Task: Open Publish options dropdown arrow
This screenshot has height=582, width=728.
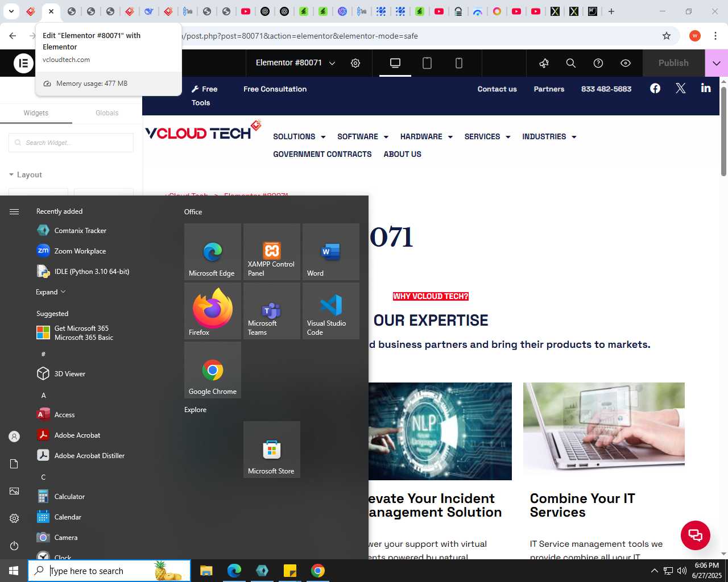Action: pyautogui.click(x=717, y=63)
